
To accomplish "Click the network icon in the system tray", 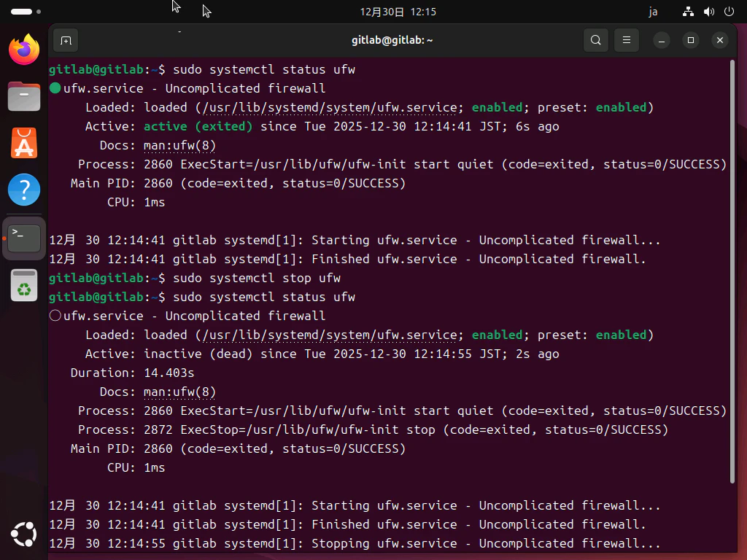I will [x=688, y=11].
